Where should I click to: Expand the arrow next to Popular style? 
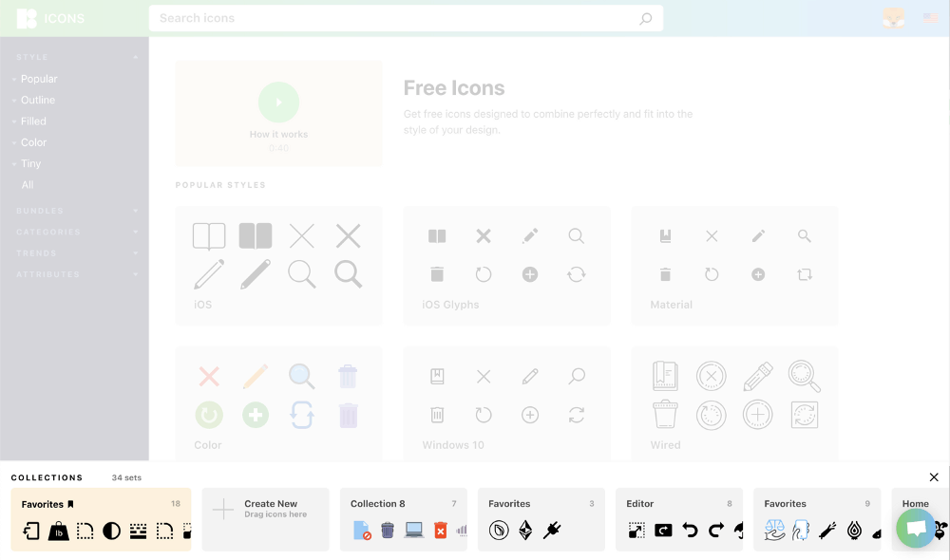pos(14,80)
